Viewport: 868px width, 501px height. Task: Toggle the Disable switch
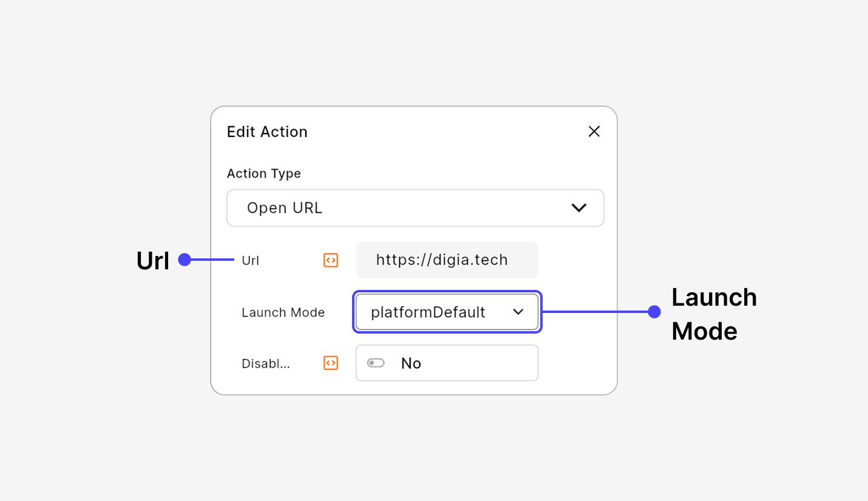tap(376, 363)
